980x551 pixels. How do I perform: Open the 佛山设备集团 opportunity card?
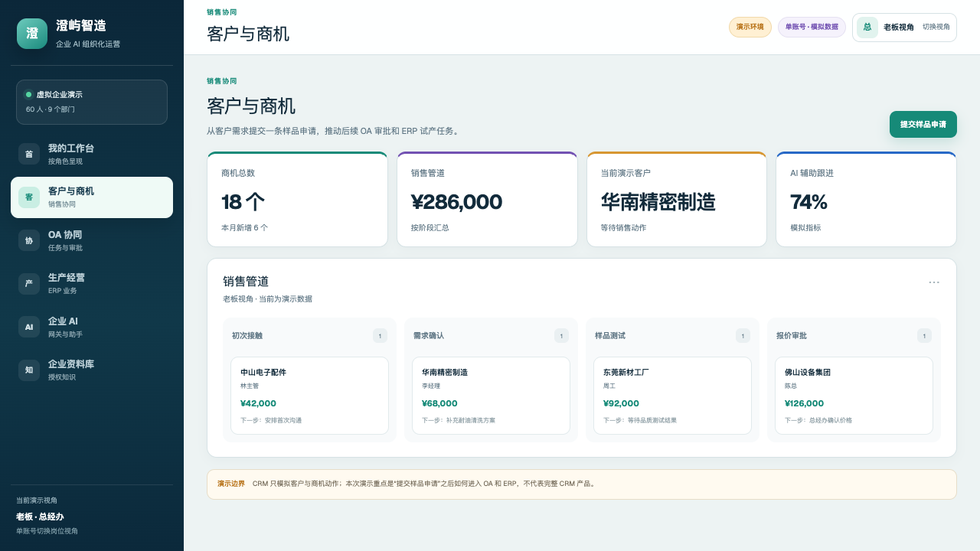854,396
